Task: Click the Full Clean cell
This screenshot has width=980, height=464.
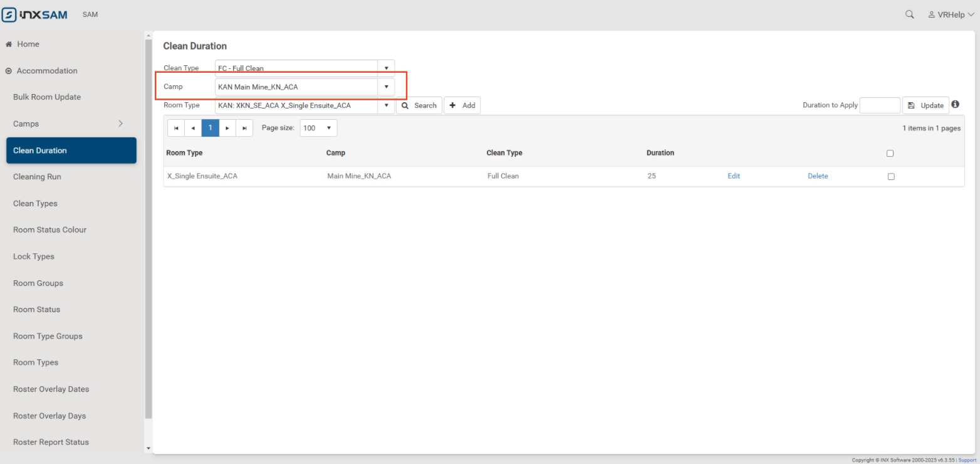Action: (503, 176)
